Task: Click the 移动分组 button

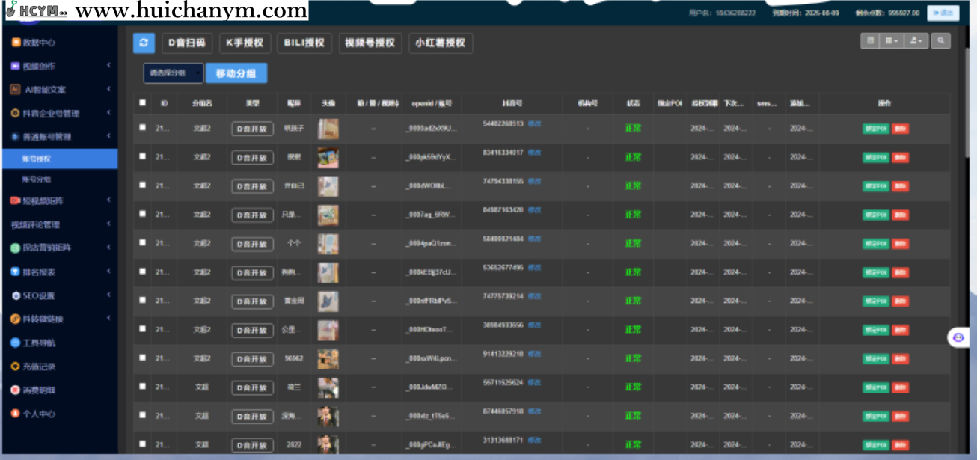Action: [236, 73]
